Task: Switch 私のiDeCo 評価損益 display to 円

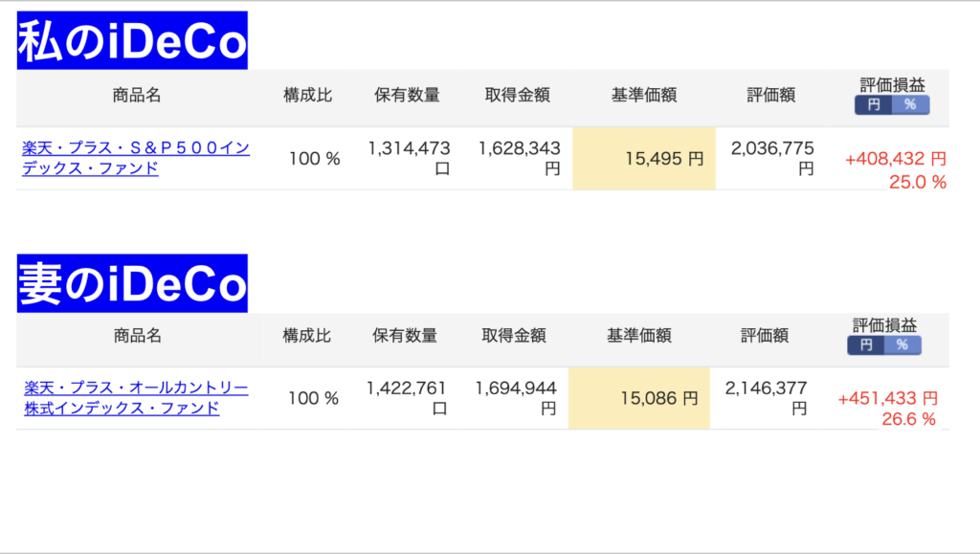Action: [x=874, y=105]
